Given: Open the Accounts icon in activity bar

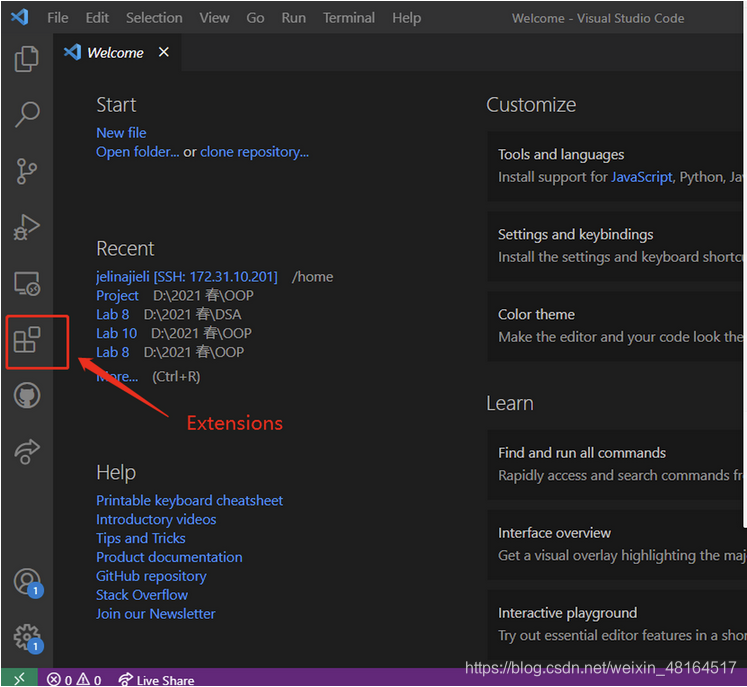Looking at the screenshot, I should (28, 582).
